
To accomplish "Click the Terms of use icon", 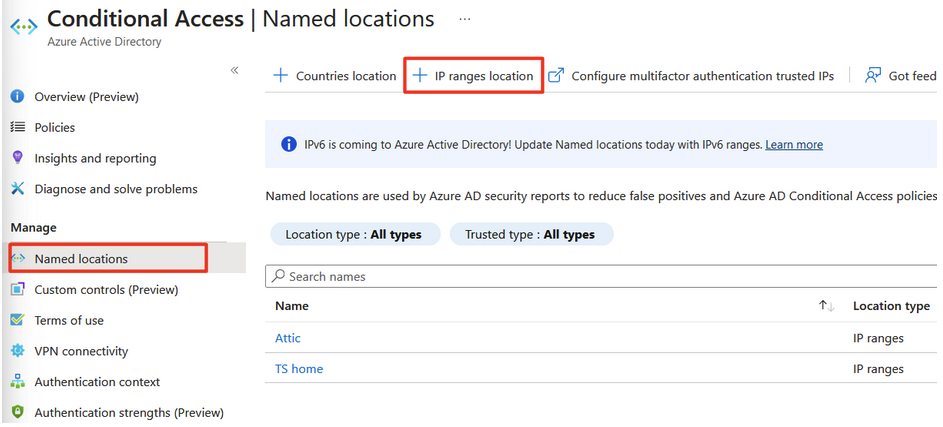I will point(17,320).
